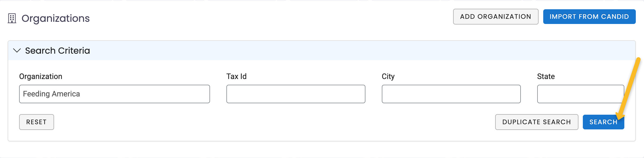Click the Tax Id field label

click(237, 76)
